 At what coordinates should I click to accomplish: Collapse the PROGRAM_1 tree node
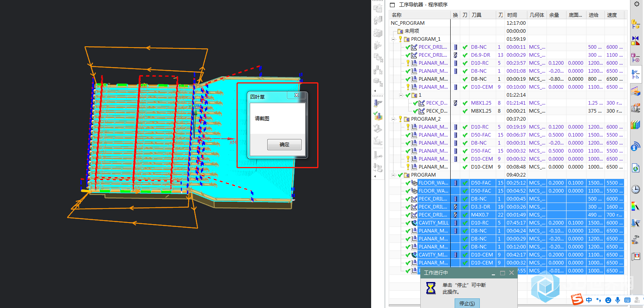click(x=394, y=39)
